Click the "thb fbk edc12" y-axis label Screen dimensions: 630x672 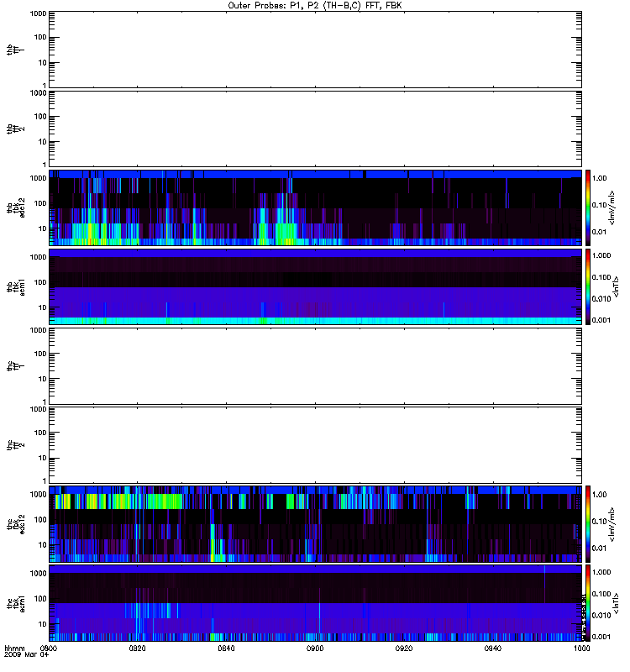(16, 207)
